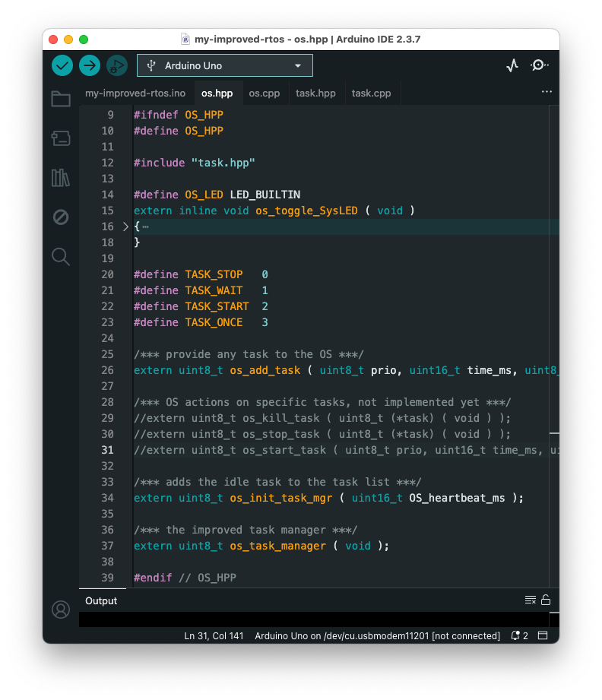This screenshot has height=700, width=602.
Task: Click the editor vertical scrollbar marker
Action: pos(554,433)
